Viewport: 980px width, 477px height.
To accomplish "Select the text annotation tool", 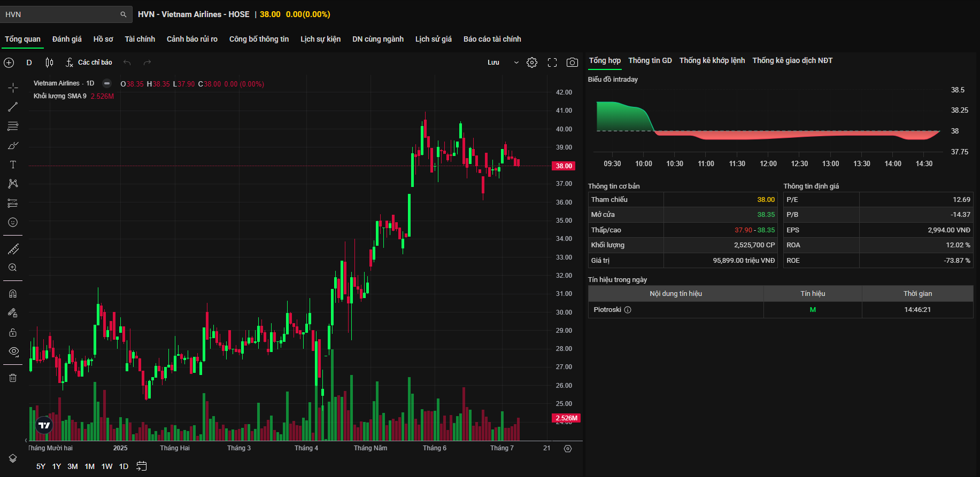I will click(13, 165).
